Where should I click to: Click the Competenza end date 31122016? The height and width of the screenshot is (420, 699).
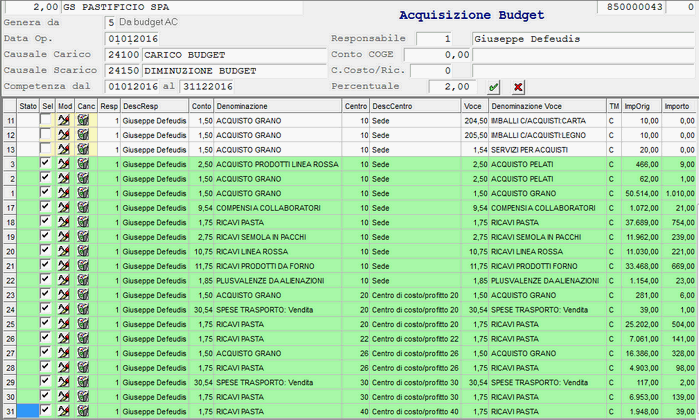[207, 86]
